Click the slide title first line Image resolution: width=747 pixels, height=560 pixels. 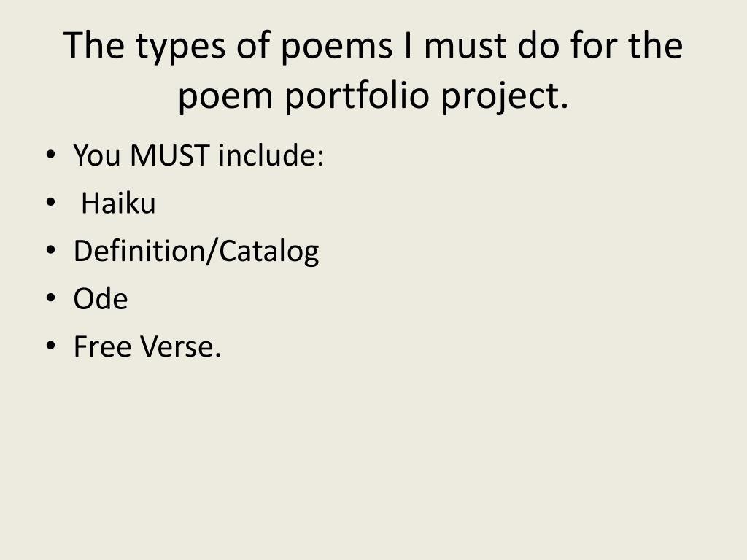pyautogui.click(x=373, y=46)
